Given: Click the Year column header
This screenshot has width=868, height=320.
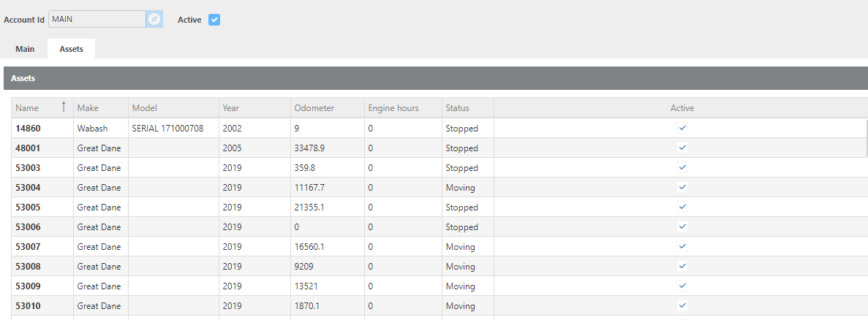Looking at the screenshot, I should (230, 108).
